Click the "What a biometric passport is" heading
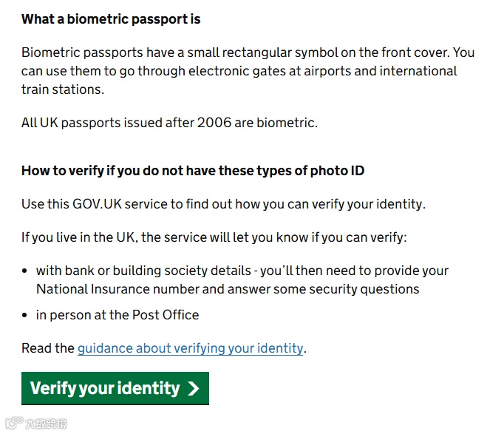Image resolution: width=504 pixels, height=434 pixels. 111,19
